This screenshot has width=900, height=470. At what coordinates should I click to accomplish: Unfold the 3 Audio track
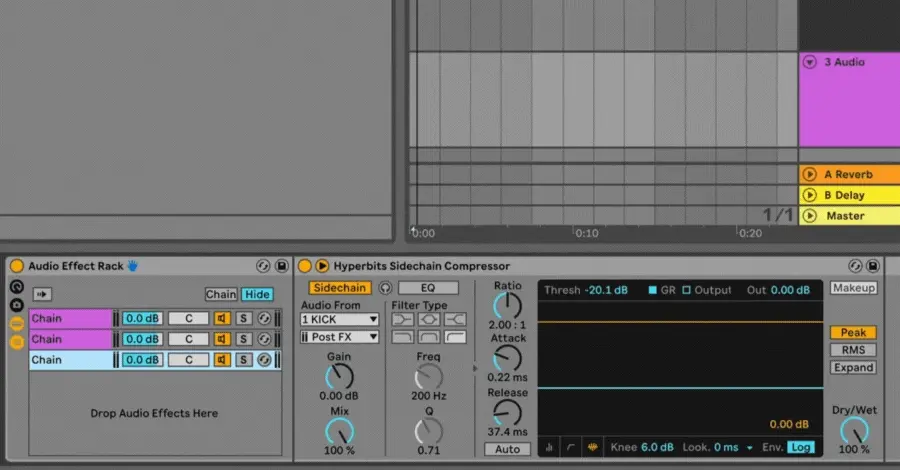[x=809, y=62]
